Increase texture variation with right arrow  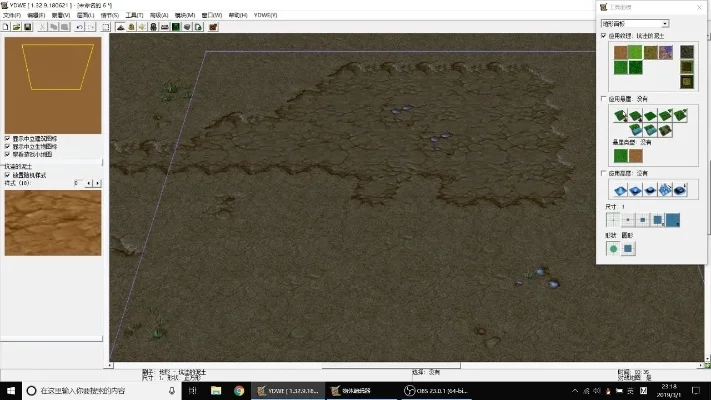pyautogui.click(x=97, y=183)
